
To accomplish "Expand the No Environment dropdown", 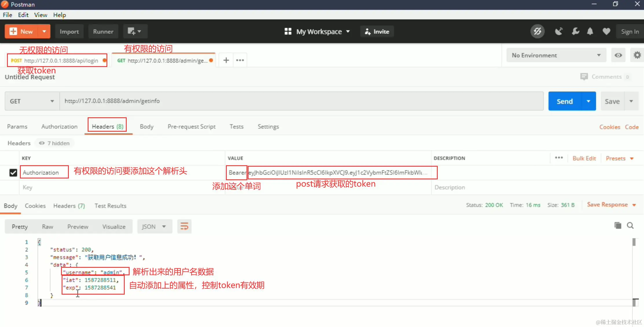I will 556,55.
